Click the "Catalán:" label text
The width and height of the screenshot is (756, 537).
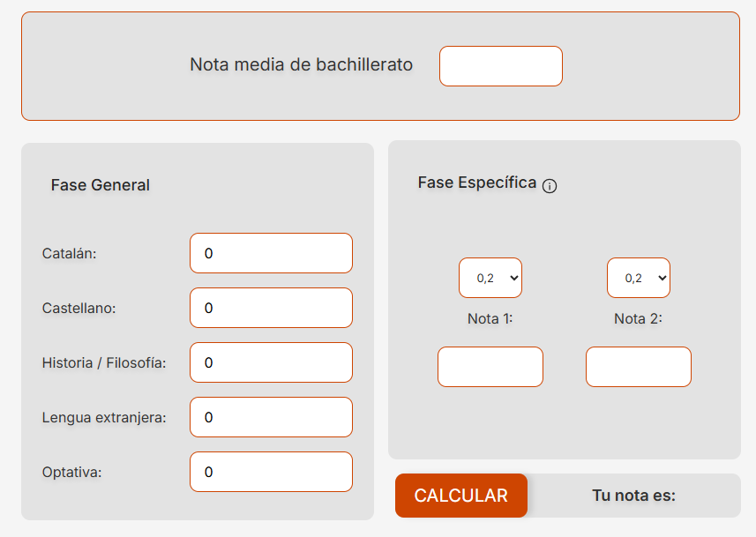[69, 254]
